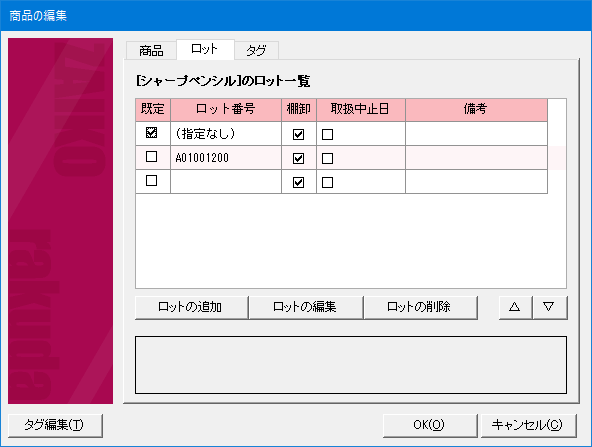592x447 pixels.
Task: Toggle 既定 checkbox for (指定なし) row
Action: point(151,133)
